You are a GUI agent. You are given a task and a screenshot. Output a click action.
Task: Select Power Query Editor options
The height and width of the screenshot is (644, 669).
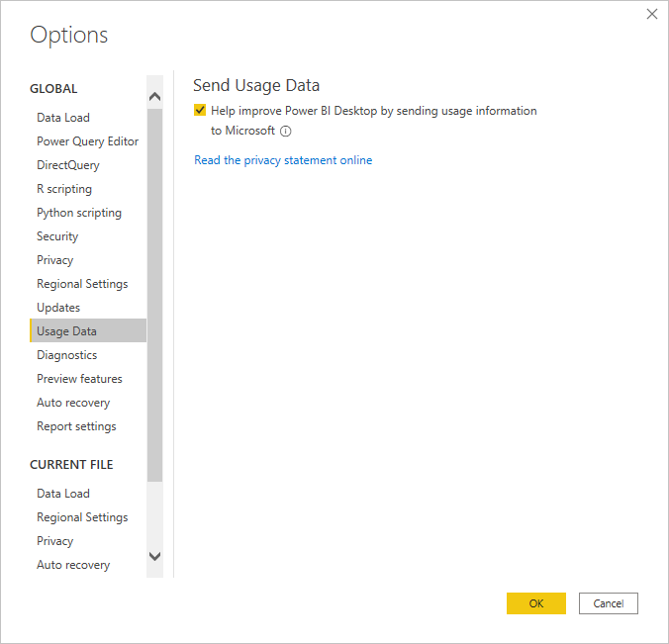(87, 141)
